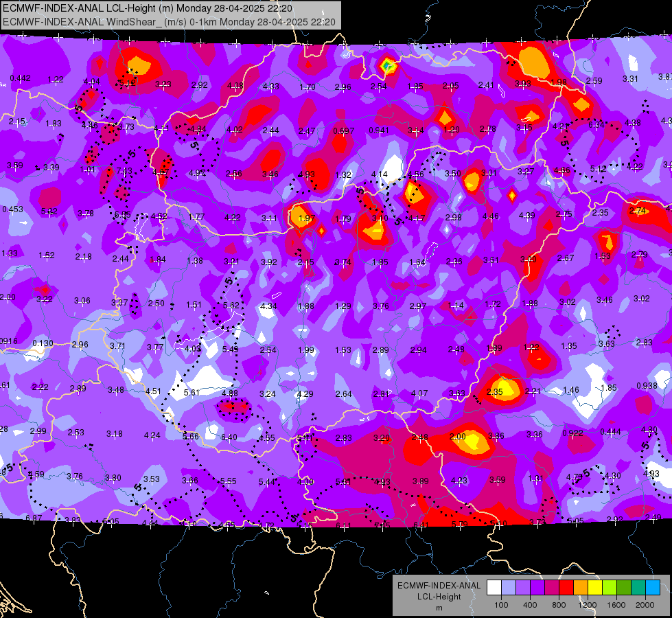Viewport: 672px width, 618px height.
Task: Click the wind shear value '4.51'
Action: pyautogui.click(x=153, y=391)
